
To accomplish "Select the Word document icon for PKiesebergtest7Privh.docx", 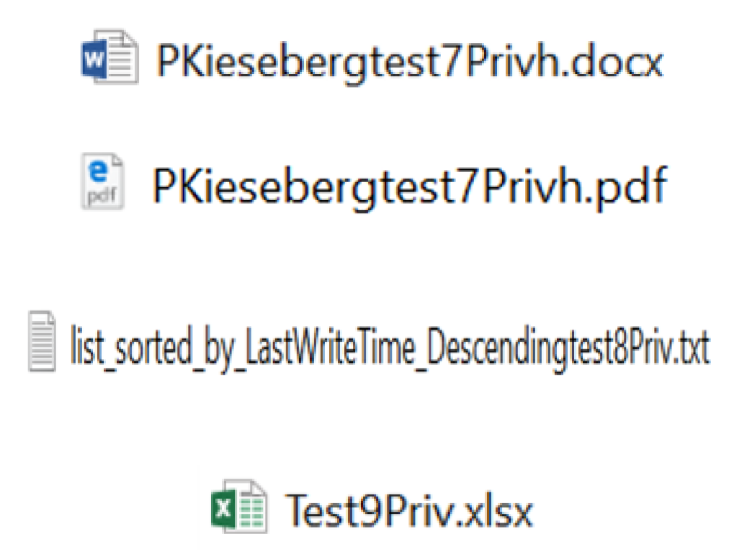I will pyautogui.click(x=109, y=57).
